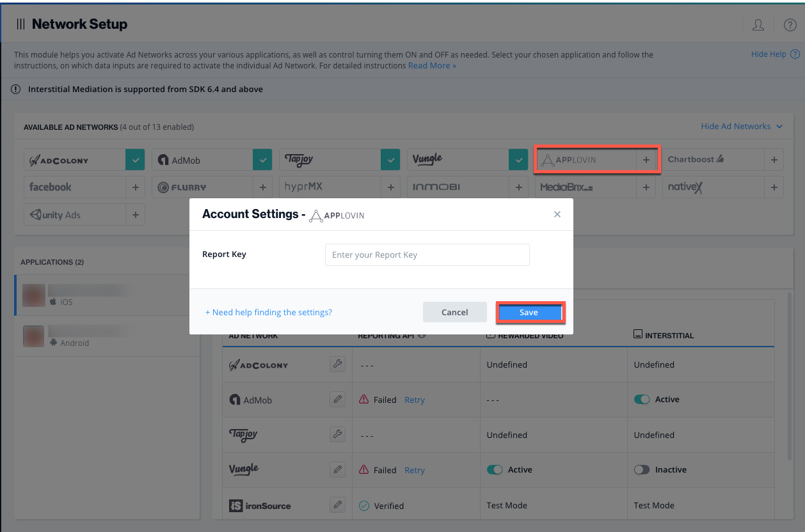Image resolution: width=805 pixels, height=532 pixels.
Task: Open the Tapjoy enabled checkmark dropdown
Action: 390,159
